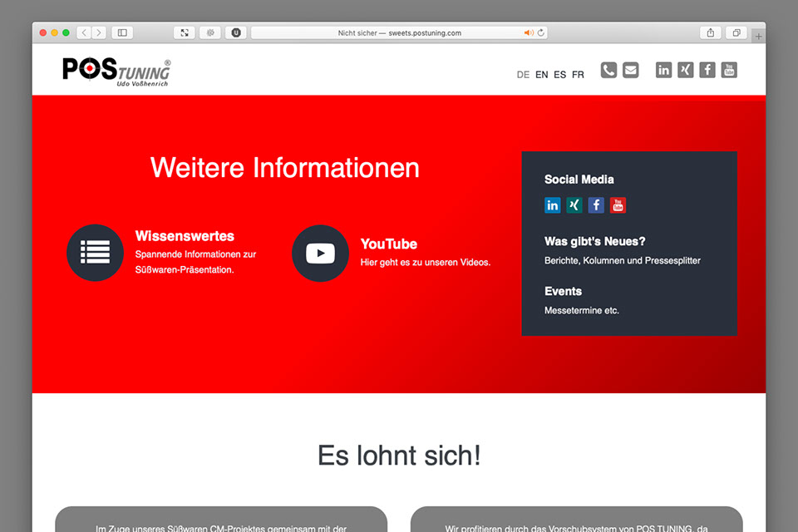Open the Events link in dark panel
The height and width of the screenshot is (532, 798).
563,292
